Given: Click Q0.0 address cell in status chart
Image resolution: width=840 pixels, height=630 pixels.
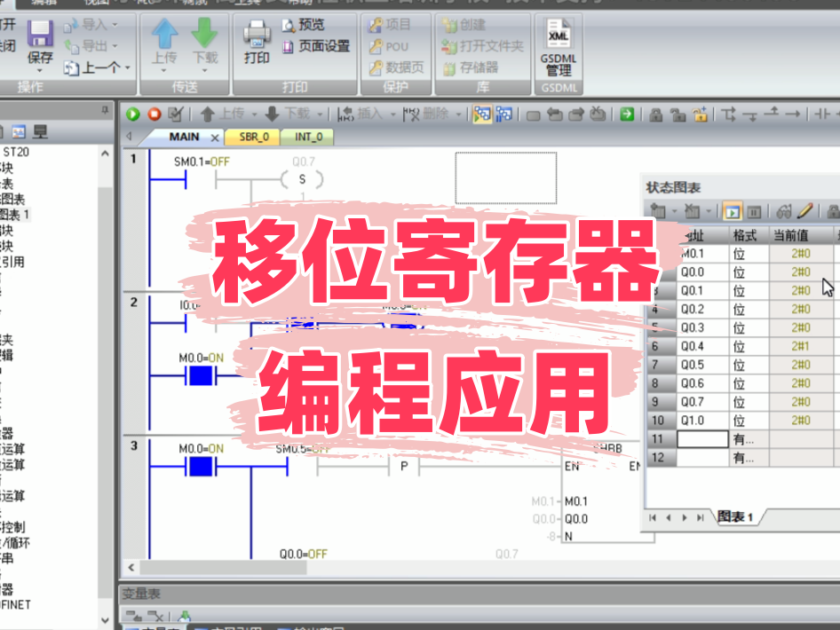Looking at the screenshot, I should 702,272.
